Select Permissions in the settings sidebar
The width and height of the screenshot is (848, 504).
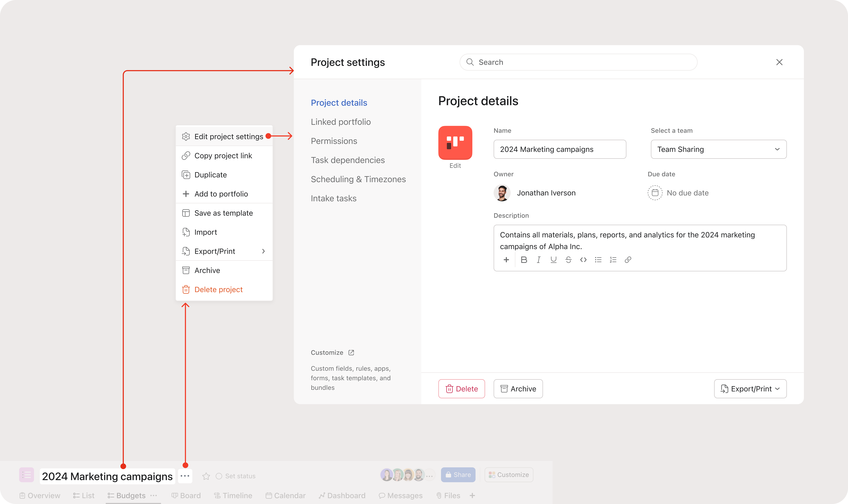click(334, 141)
